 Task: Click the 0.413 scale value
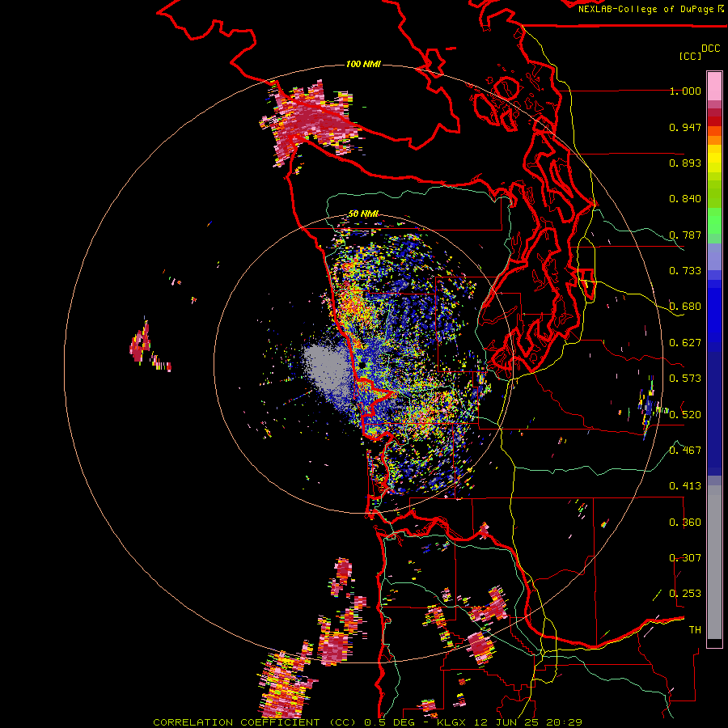click(685, 486)
